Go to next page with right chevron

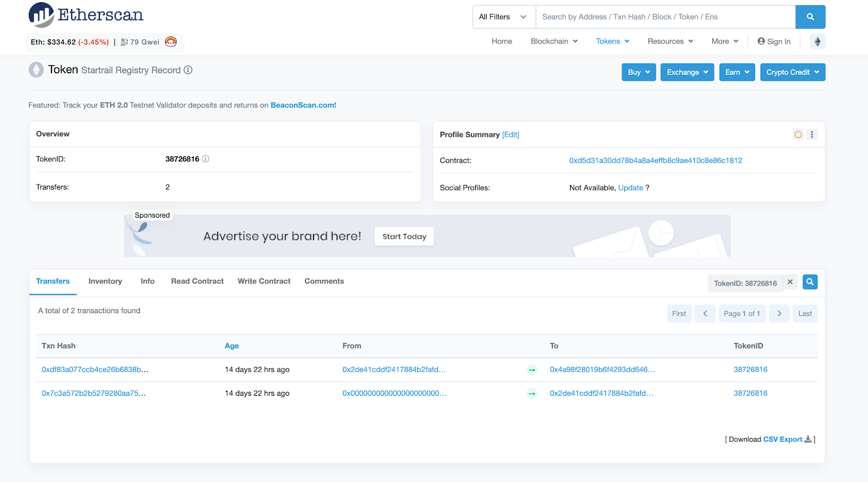click(780, 314)
